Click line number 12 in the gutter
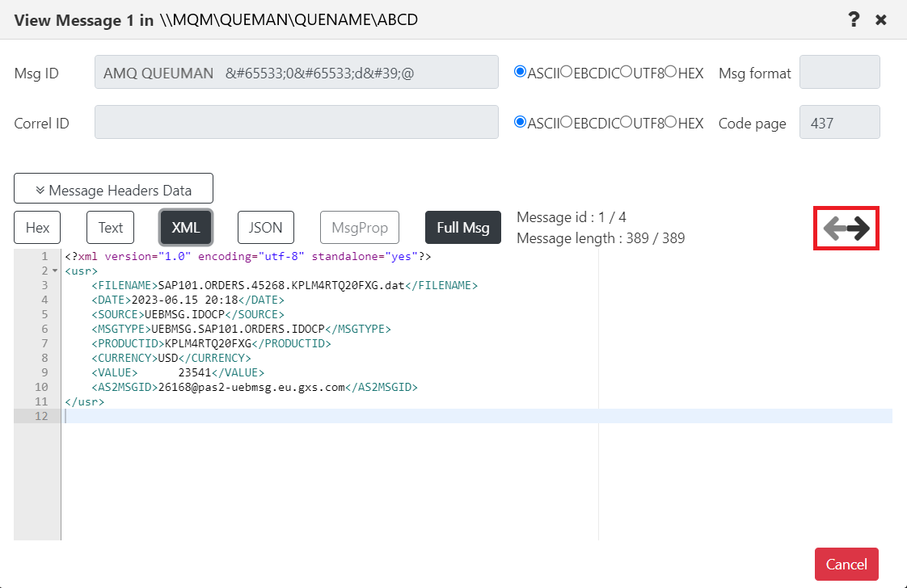Viewport: 907px width, 588px height. click(41, 416)
